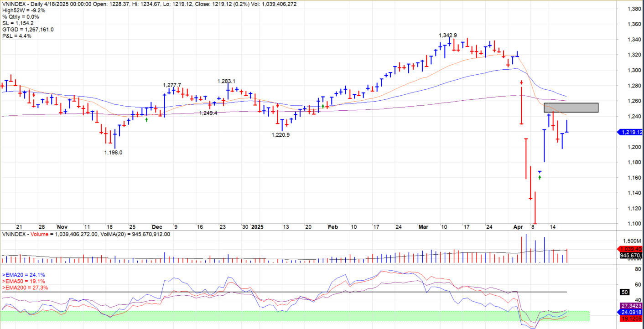Click the 1,500M volume axis label
Screen dimensions: 644x329
coord(632,241)
